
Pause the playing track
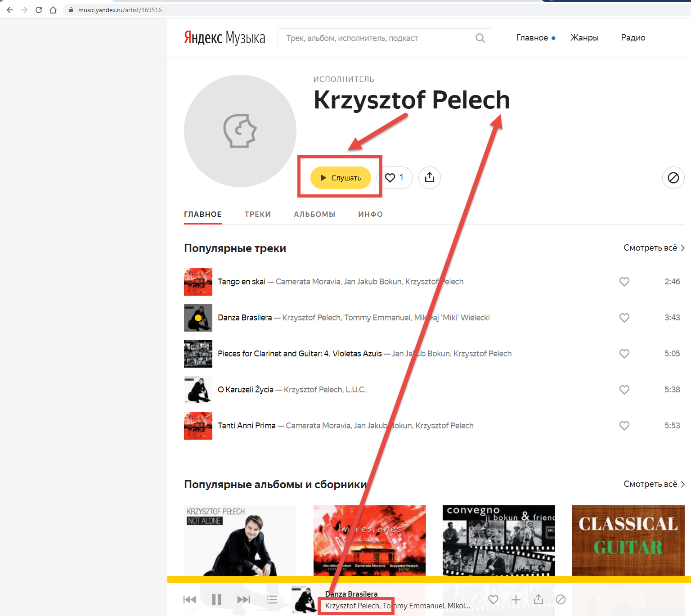(216, 599)
